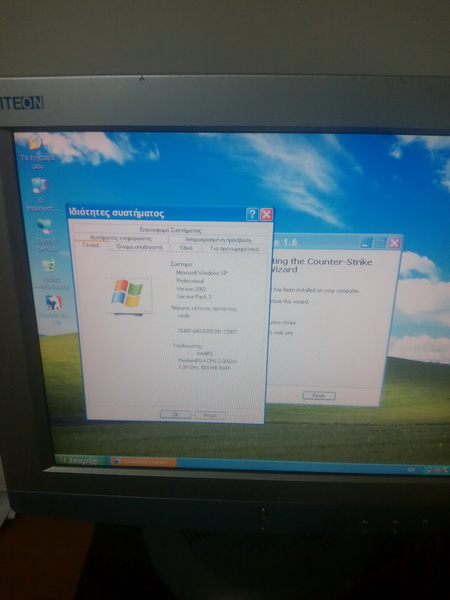Click the 'Microsoft Windows XP' text line
Image resolution: width=450 pixels, height=600 pixels.
click(x=202, y=273)
